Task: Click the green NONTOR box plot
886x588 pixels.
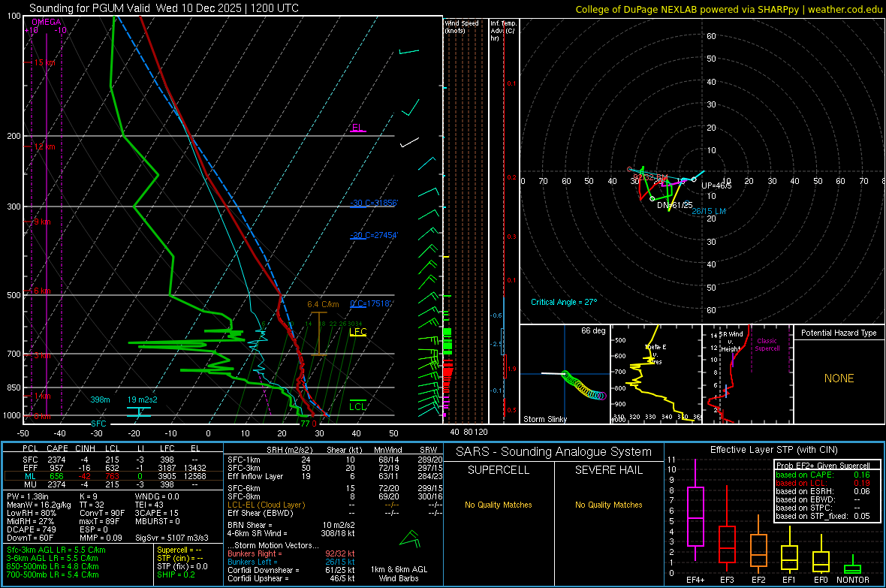Action: pos(853,565)
